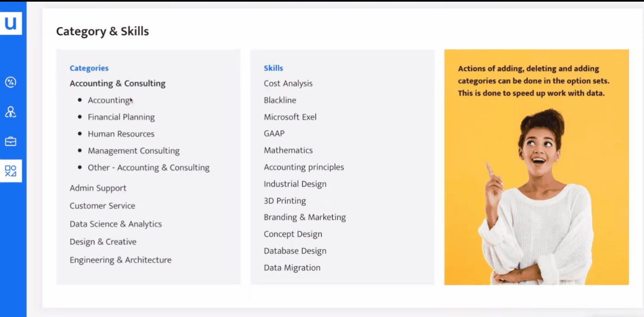
Task: Expand the Design & Creative category
Action: pyautogui.click(x=103, y=242)
